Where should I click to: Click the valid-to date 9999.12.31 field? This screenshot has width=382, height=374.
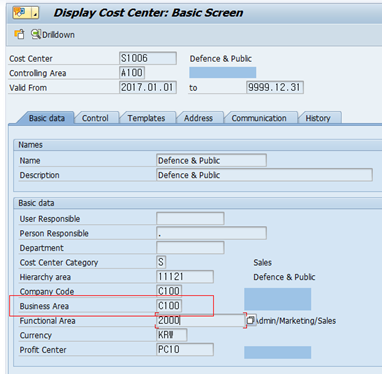click(x=275, y=87)
